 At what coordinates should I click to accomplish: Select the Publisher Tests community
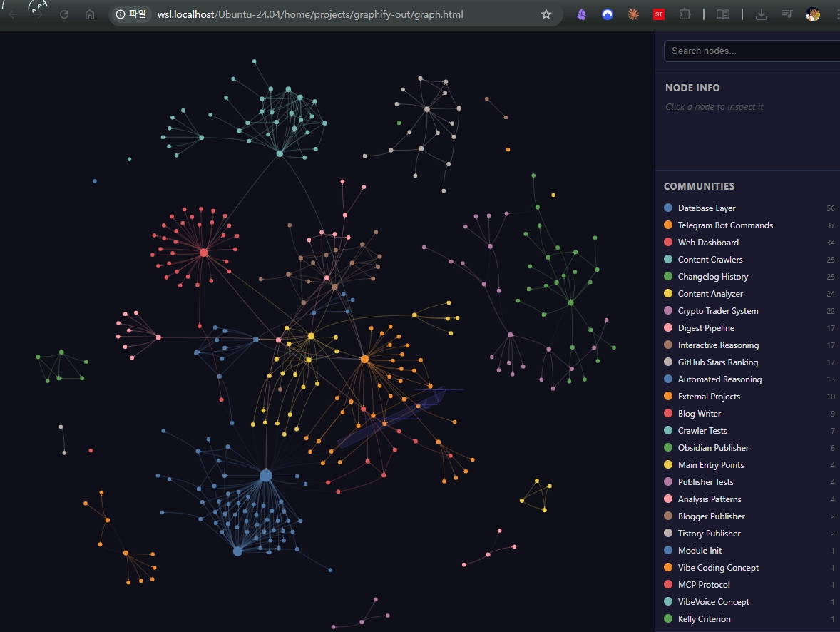(749, 482)
